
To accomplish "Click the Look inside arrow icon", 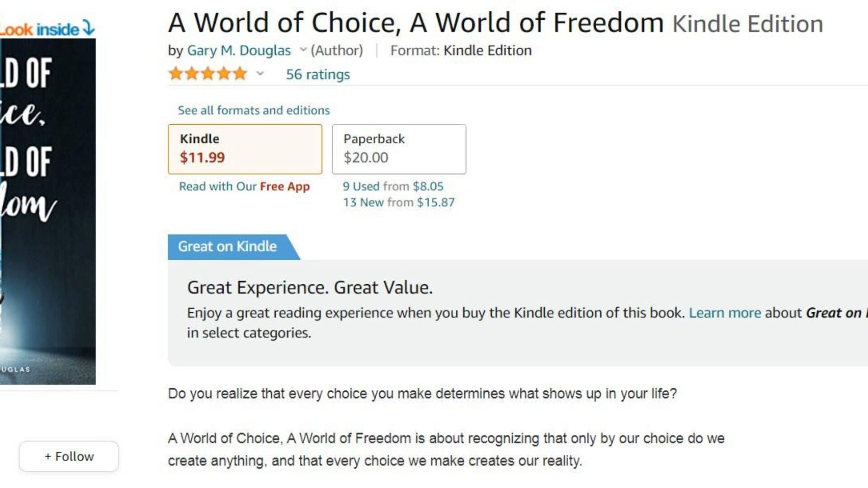I will click(x=89, y=28).
